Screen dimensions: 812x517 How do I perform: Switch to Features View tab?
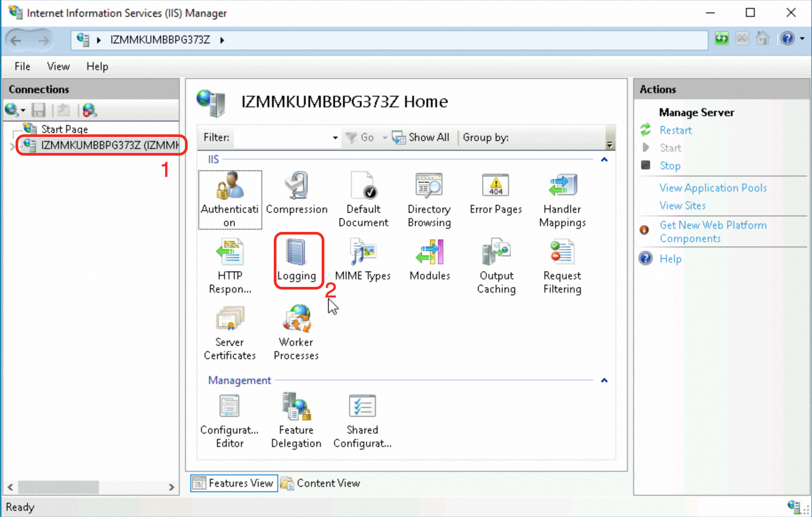234,483
